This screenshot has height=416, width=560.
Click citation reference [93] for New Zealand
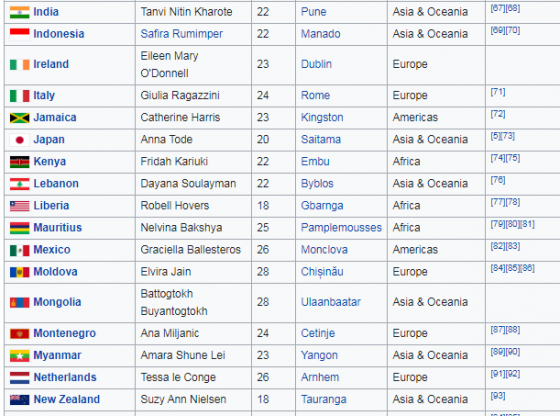click(x=498, y=396)
